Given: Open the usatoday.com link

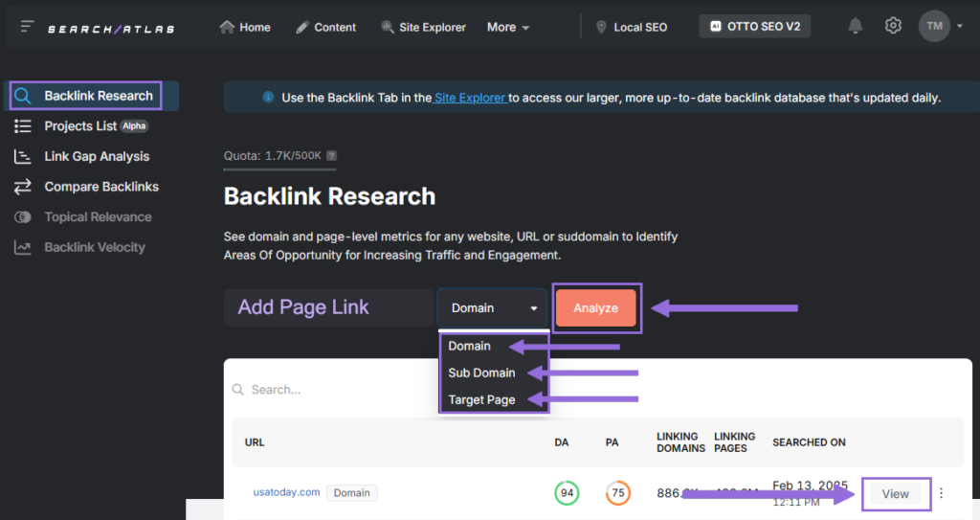Looking at the screenshot, I should 286,492.
